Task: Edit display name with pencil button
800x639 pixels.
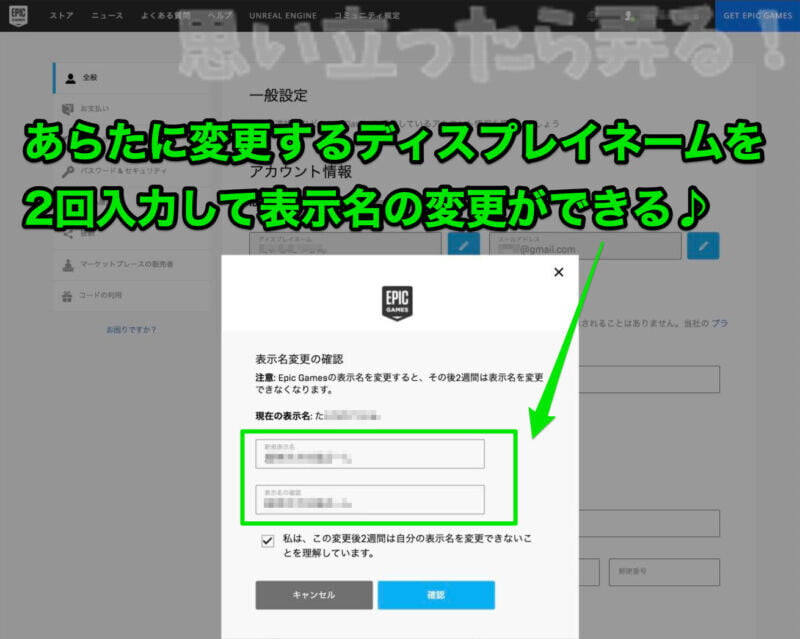Action: pyautogui.click(x=464, y=246)
